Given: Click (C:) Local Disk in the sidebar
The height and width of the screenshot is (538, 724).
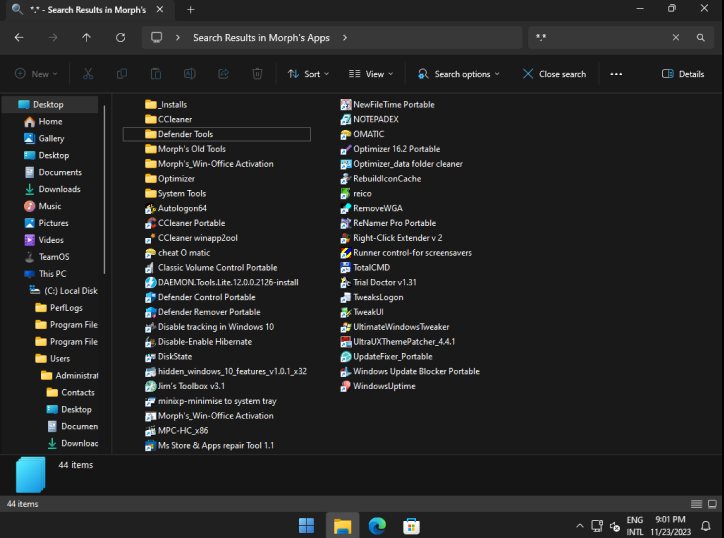Looking at the screenshot, I should (x=71, y=291).
